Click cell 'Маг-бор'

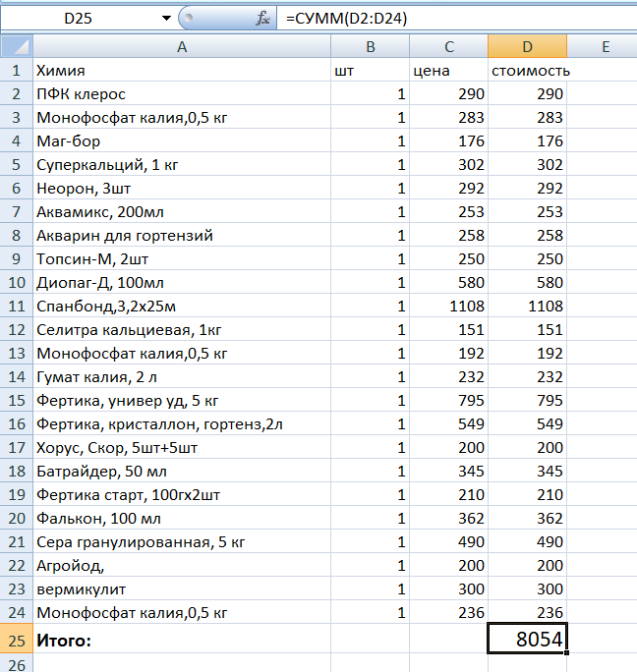(182, 140)
